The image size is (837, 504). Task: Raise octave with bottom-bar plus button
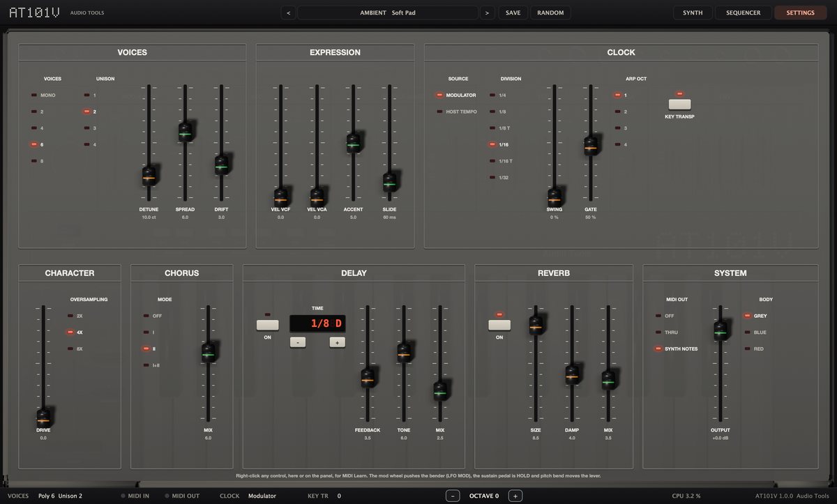(x=515, y=496)
